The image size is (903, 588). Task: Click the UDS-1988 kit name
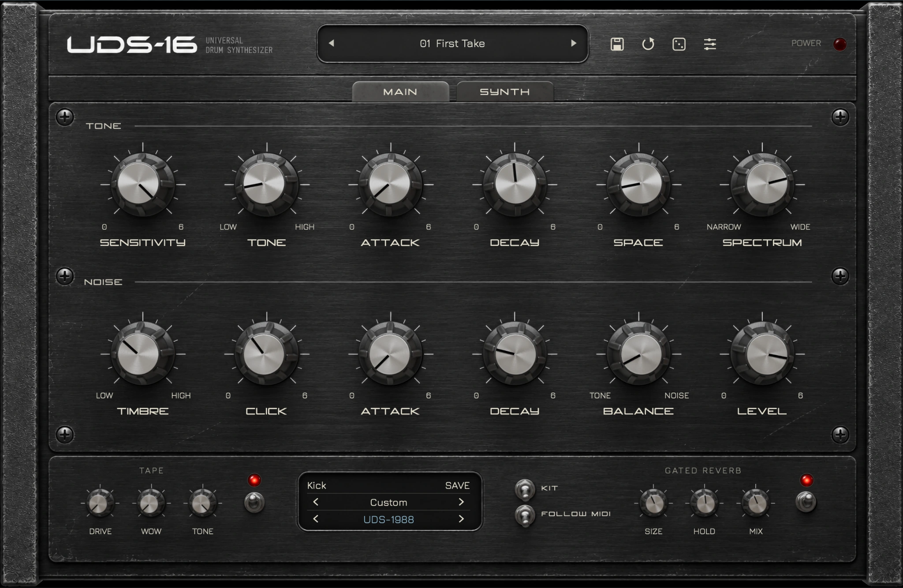coord(388,519)
